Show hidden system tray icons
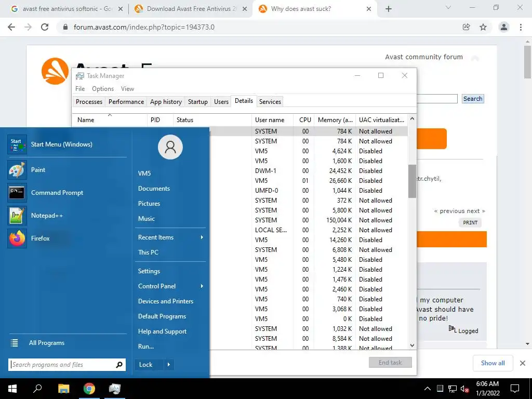Viewport: 532px width, 399px height. [x=428, y=389]
